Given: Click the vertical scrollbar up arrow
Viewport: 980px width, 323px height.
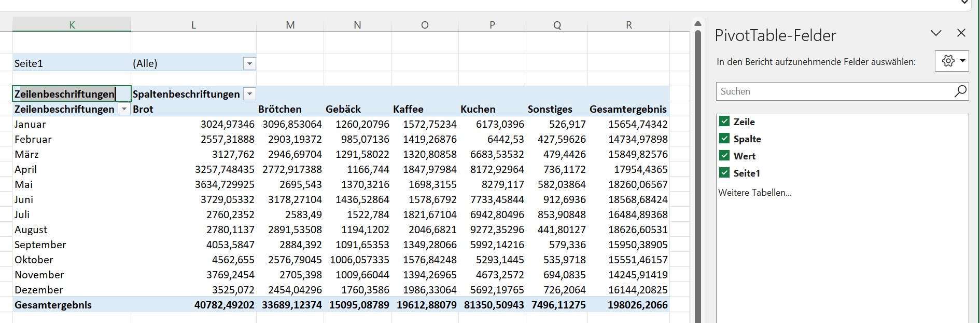Looking at the screenshot, I should 698,23.
